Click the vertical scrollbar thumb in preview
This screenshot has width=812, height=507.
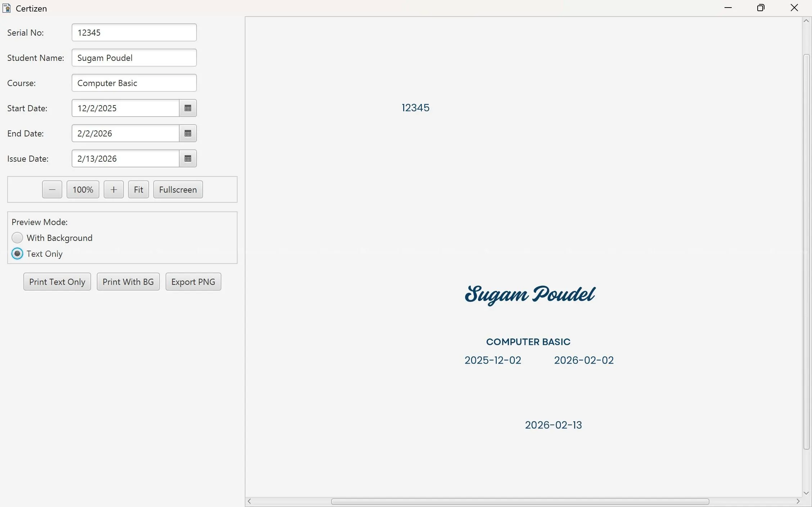tap(806, 252)
